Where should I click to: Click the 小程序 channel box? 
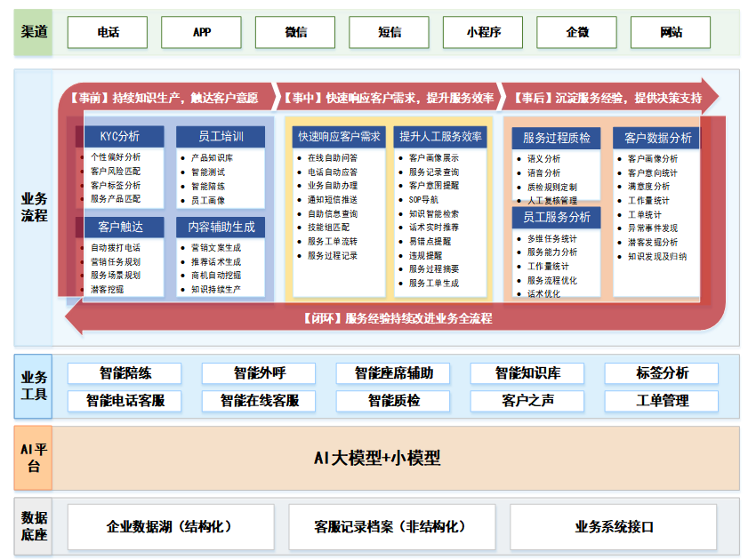[483, 32]
